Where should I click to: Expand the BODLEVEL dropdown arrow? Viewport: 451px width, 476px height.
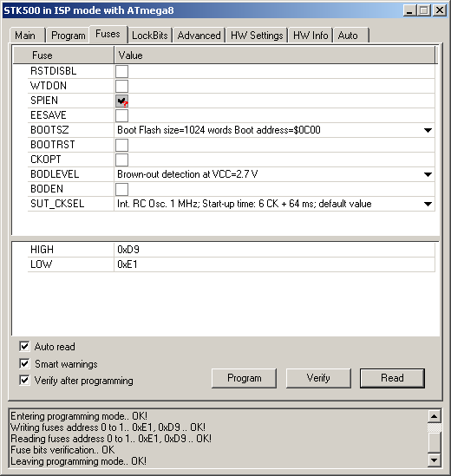click(428, 174)
